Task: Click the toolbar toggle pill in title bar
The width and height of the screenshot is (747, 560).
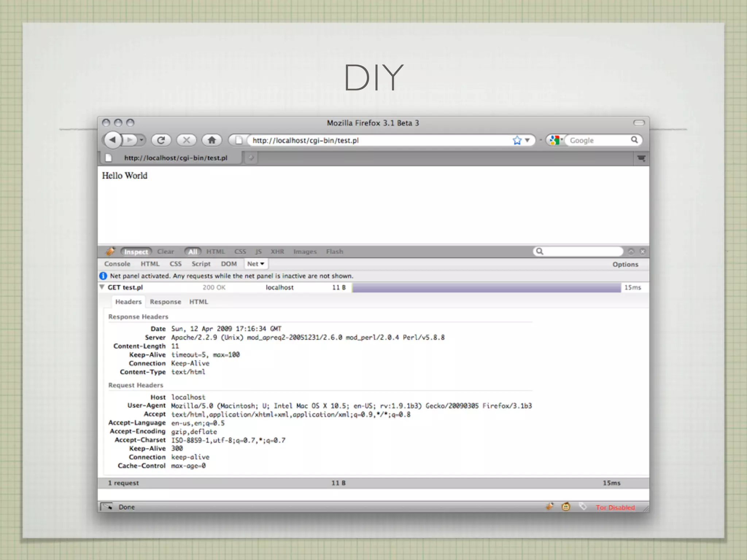Action: click(639, 123)
